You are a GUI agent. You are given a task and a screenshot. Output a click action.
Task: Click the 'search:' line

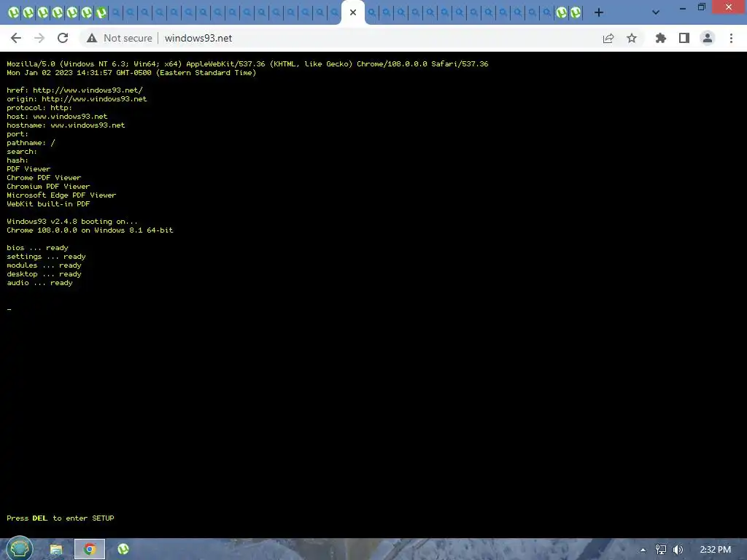22,152
